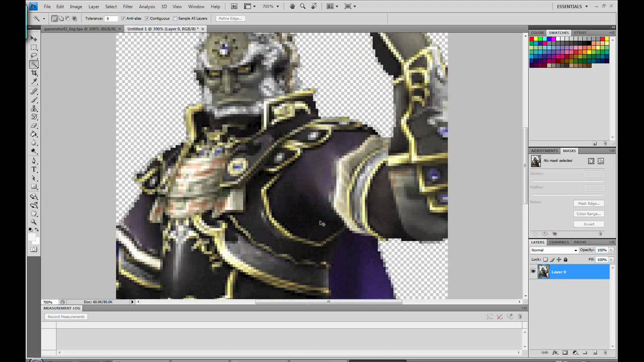This screenshot has width=644, height=362.
Task: Open the Image menu
Action: tap(76, 7)
